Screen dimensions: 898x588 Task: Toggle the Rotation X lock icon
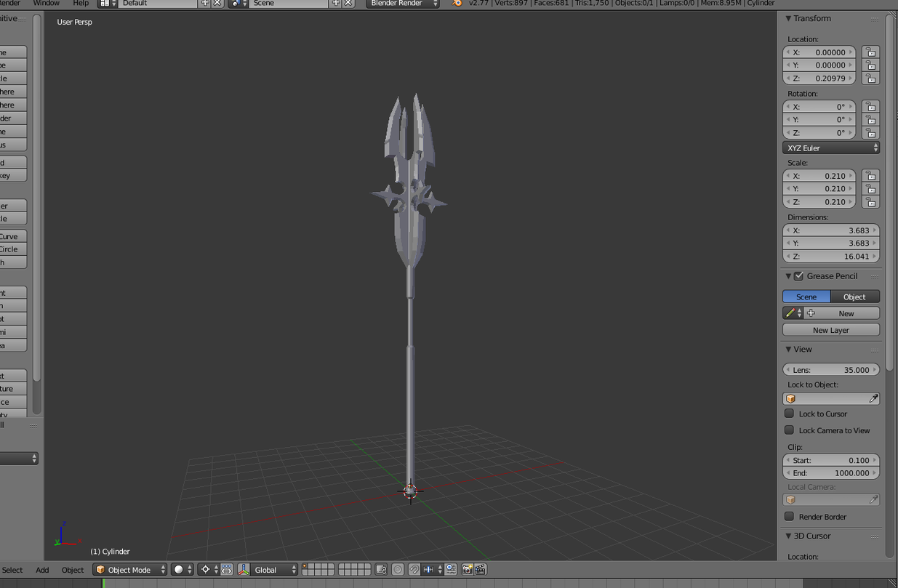(870, 107)
